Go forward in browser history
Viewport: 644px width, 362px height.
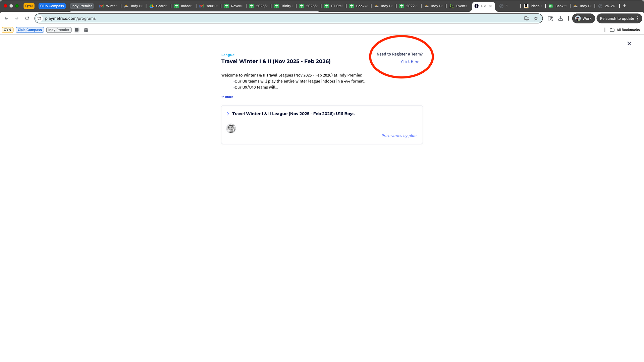click(17, 18)
